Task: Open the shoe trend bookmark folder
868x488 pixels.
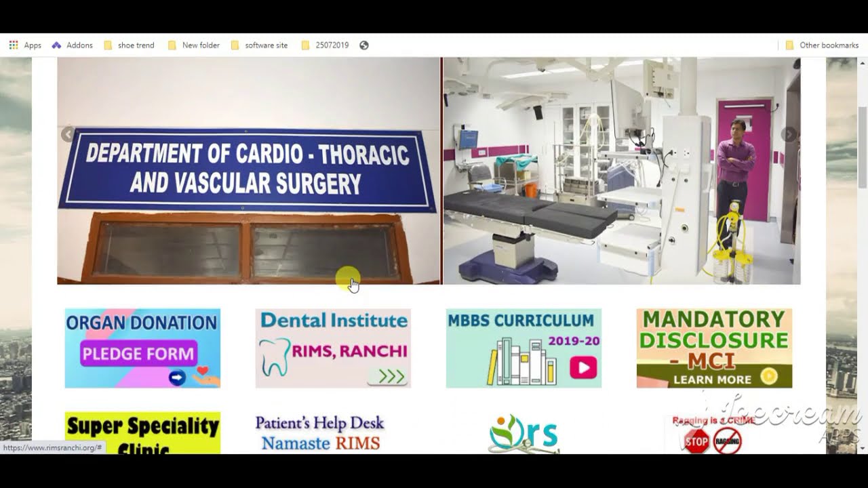Action: click(129, 45)
